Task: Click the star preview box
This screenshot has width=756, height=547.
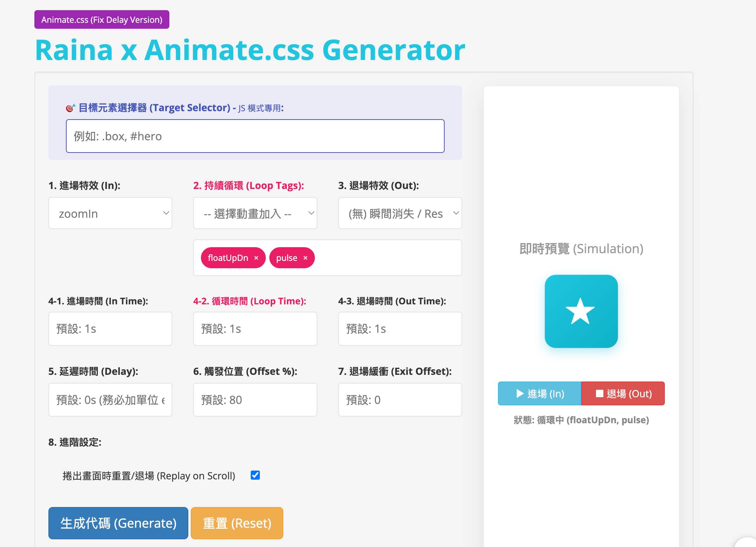Action: 581,311
